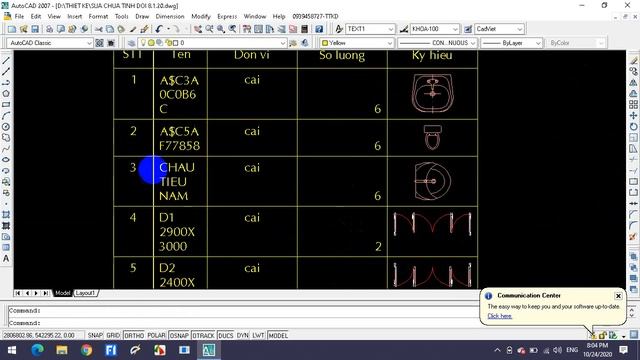The height and width of the screenshot is (360, 640).
Task: Click the Workspace settings gear icon
Action: pyautogui.click(x=99, y=43)
